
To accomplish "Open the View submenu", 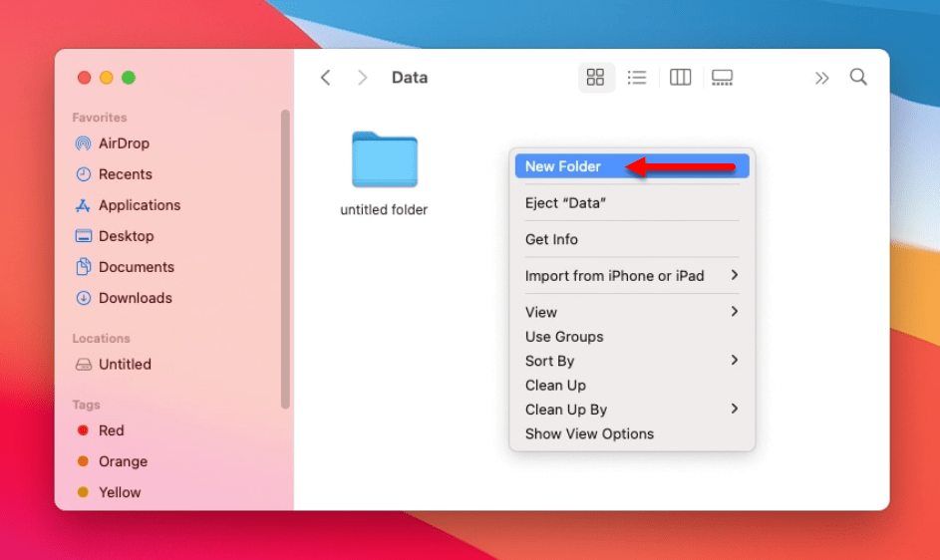I will click(632, 312).
